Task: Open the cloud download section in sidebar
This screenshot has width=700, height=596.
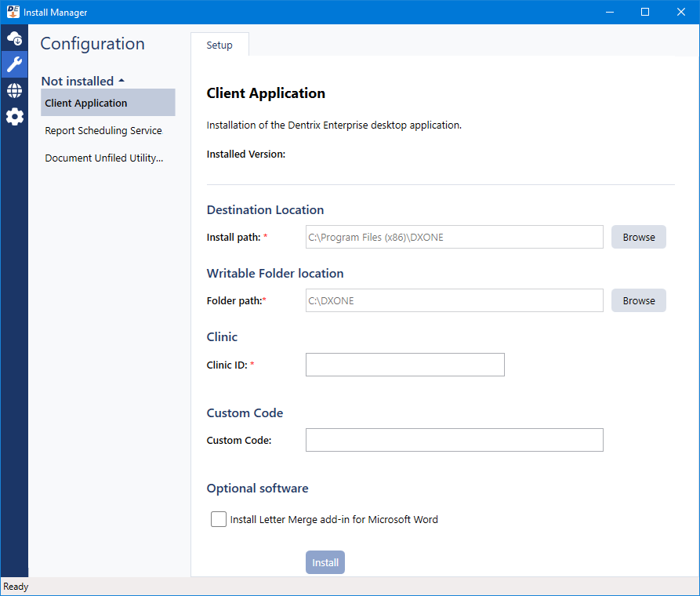Action: click(x=14, y=38)
